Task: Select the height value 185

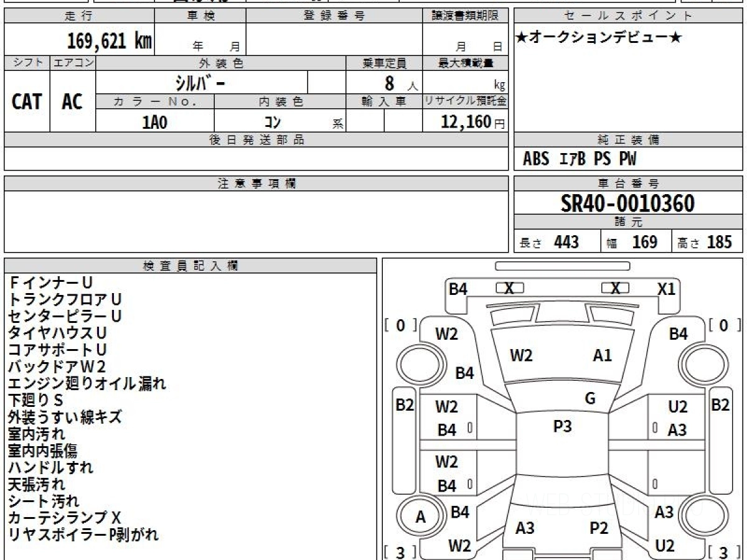Action: click(x=719, y=242)
